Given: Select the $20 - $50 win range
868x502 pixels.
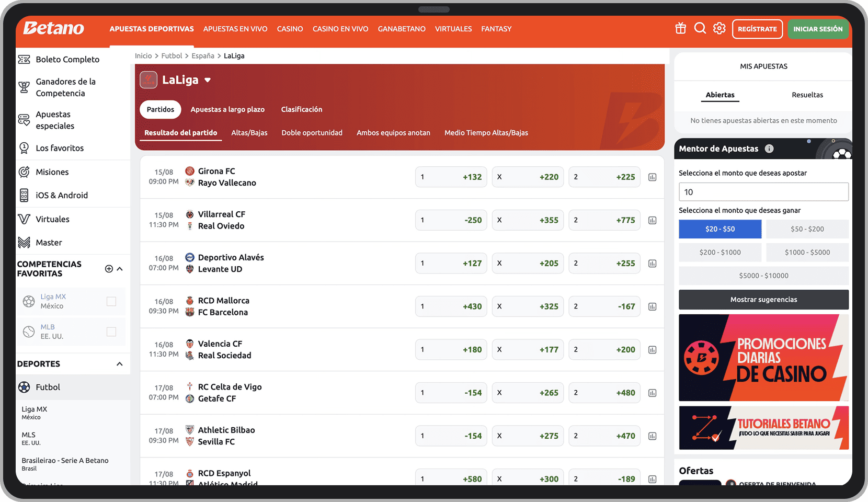Looking at the screenshot, I should click(x=720, y=229).
